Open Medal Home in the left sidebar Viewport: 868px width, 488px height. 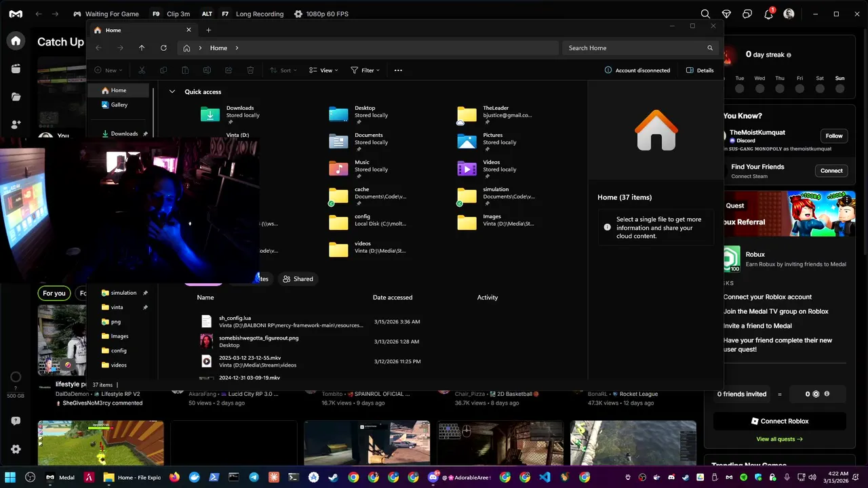(x=16, y=41)
